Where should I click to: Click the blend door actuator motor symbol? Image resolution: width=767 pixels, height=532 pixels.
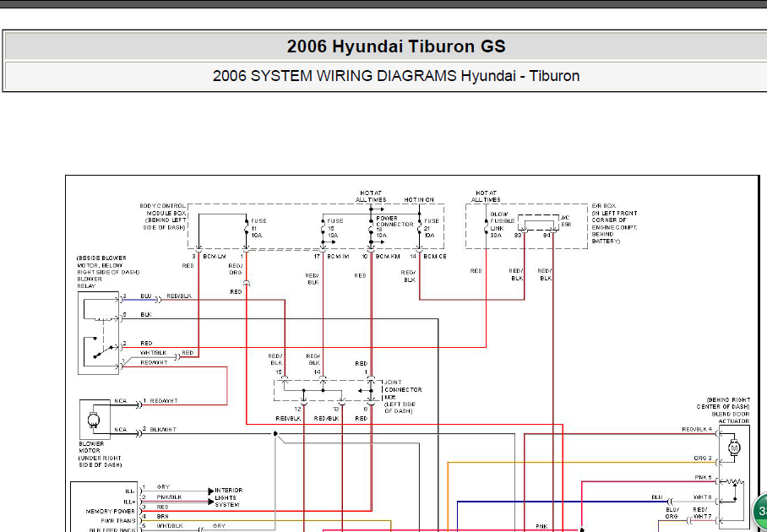click(x=735, y=448)
